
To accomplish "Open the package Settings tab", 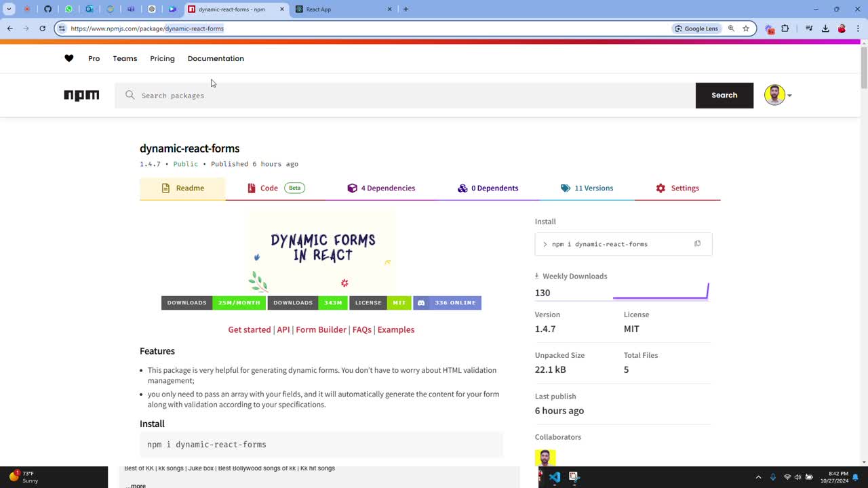I will tap(677, 188).
